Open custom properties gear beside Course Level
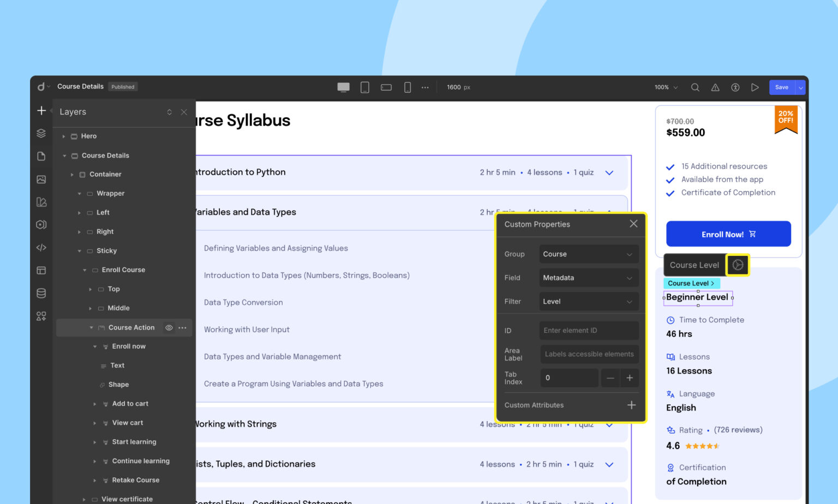This screenshot has width=838, height=504. [738, 265]
